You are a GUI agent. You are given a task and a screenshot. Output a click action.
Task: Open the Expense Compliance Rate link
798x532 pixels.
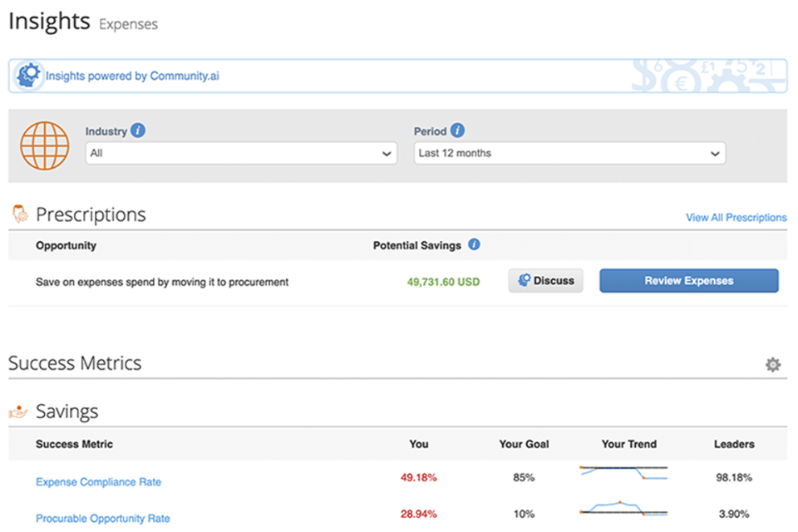coord(98,481)
